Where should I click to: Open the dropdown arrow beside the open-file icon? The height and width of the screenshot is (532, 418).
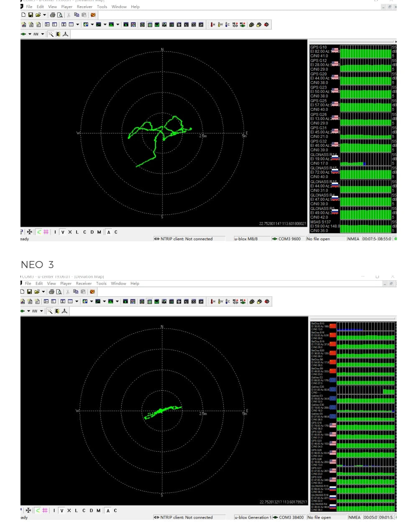[x=44, y=15]
